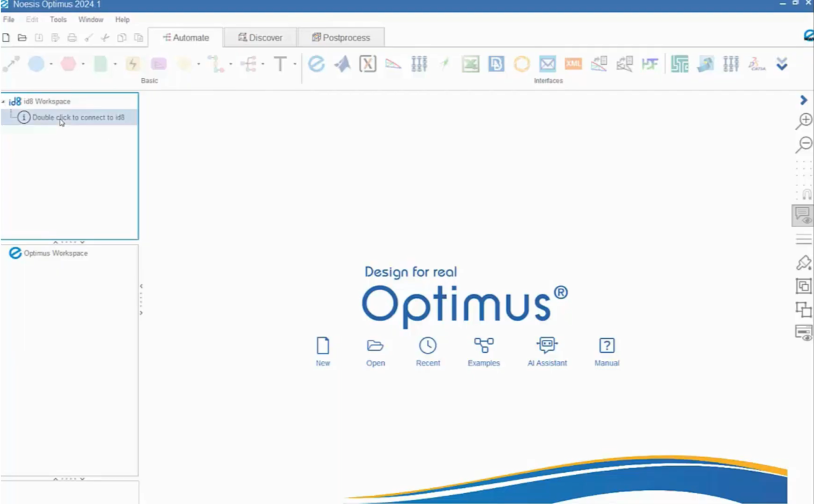Zoom in using the magnifier plus icon
814x504 pixels.
pyautogui.click(x=804, y=121)
